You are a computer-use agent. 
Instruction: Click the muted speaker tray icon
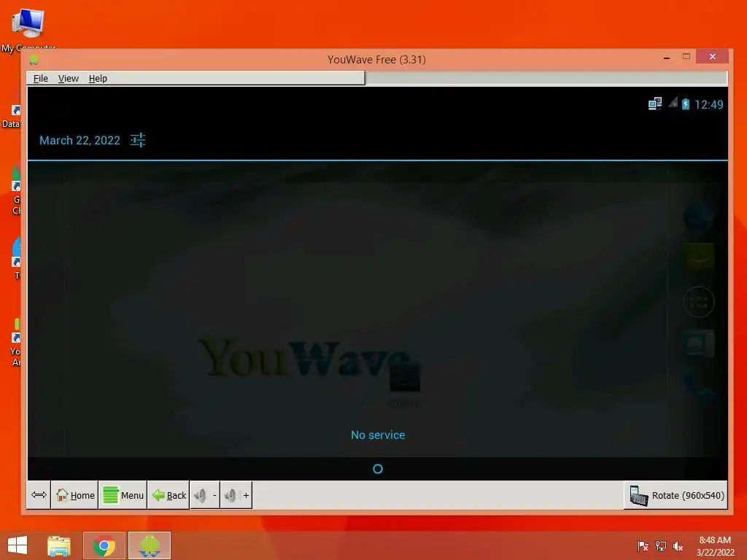pyautogui.click(x=678, y=546)
